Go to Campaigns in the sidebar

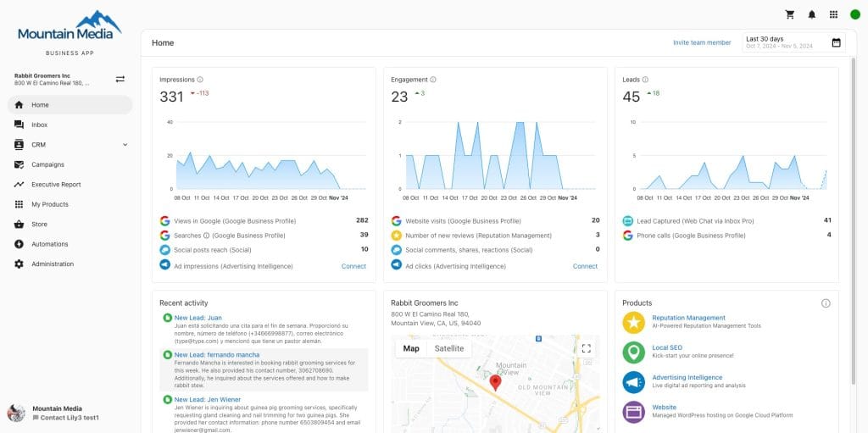(47, 164)
